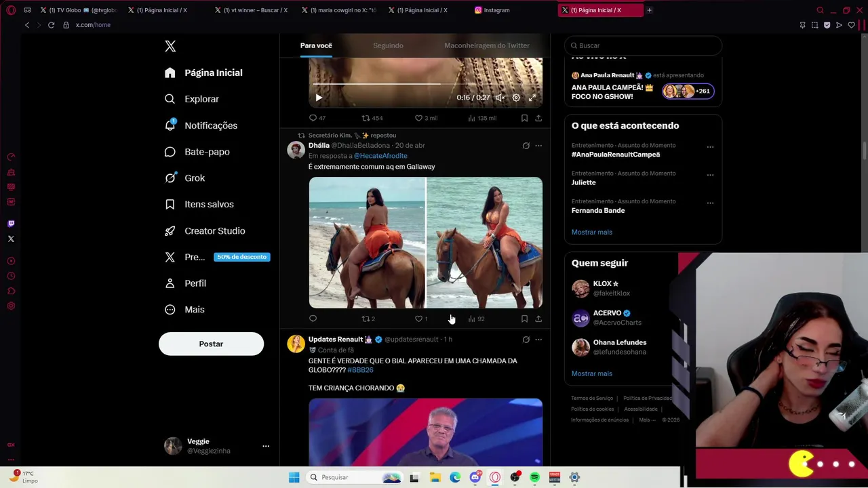This screenshot has height=488, width=868.
Task: Open Twitch in the Opera sidebar
Action: click(x=11, y=224)
